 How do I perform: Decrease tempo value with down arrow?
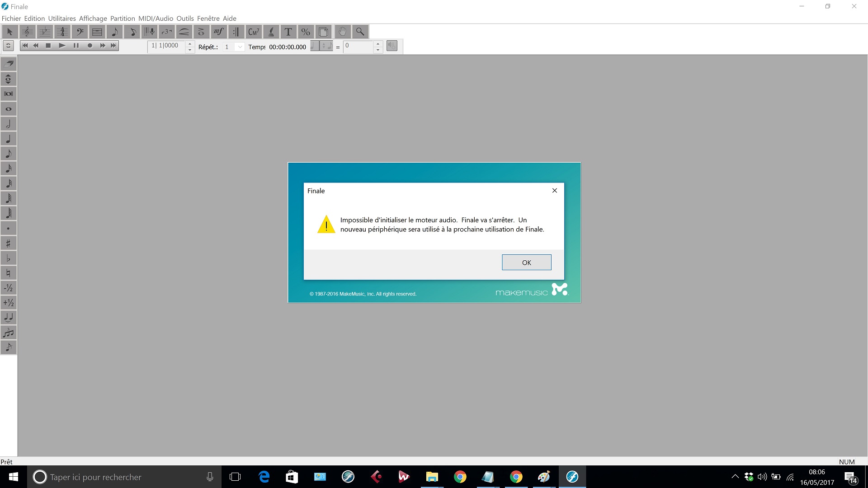click(x=378, y=50)
